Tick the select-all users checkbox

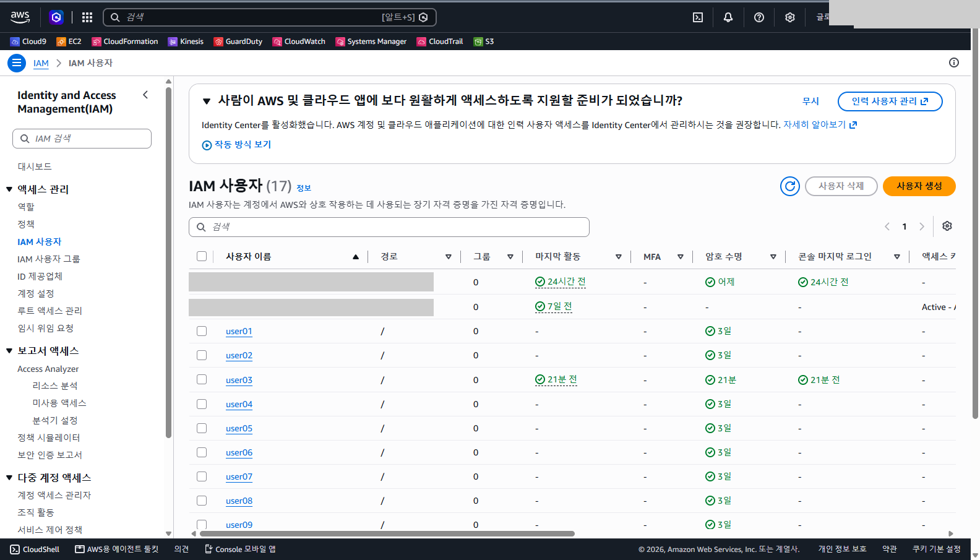click(x=202, y=256)
